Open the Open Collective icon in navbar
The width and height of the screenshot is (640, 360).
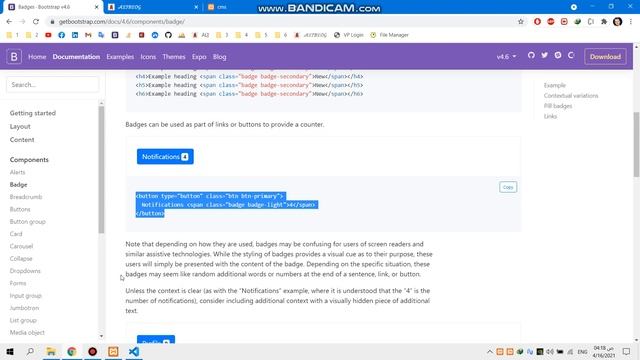(x=571, y=55)
